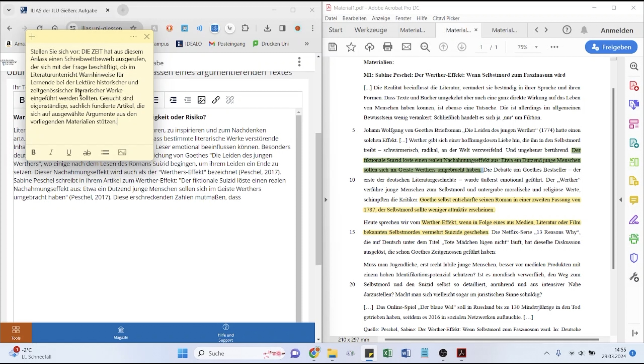Collapse the Acrobat right tools pane

pyautogui.click(x=635, y=333)
